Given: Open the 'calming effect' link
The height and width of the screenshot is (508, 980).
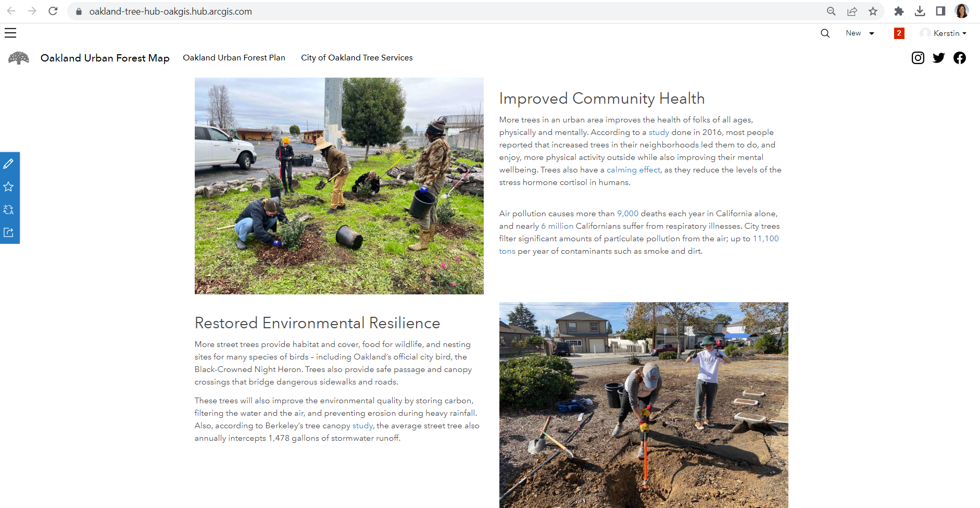Looking at the screenshot, I should coord(633,170).
